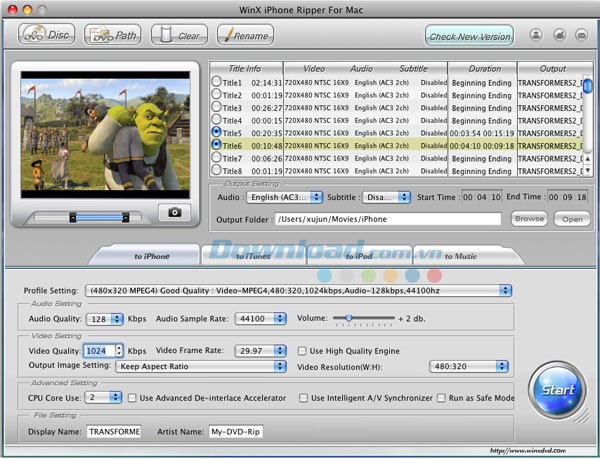Click the Start conversion button
Image resolution: width=600 pixels, height=459 pixels.
[x=555, y=388]
